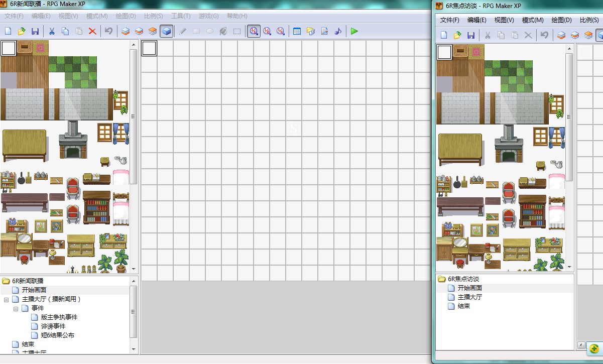The height and width of the screenshot is (364, 603).
Task: Start playtest with the green play icon
Action: (x=354, y=31)
